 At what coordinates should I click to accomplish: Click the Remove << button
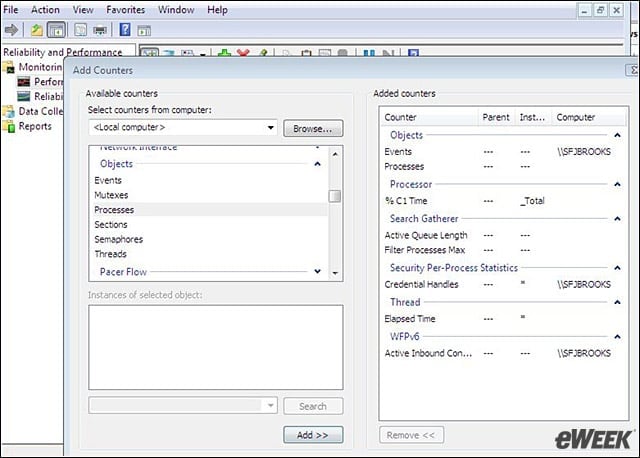(411, 435)
